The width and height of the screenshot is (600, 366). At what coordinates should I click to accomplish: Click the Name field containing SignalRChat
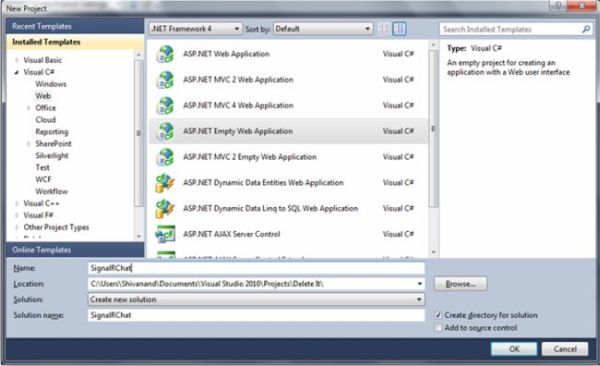click(256, 268)
